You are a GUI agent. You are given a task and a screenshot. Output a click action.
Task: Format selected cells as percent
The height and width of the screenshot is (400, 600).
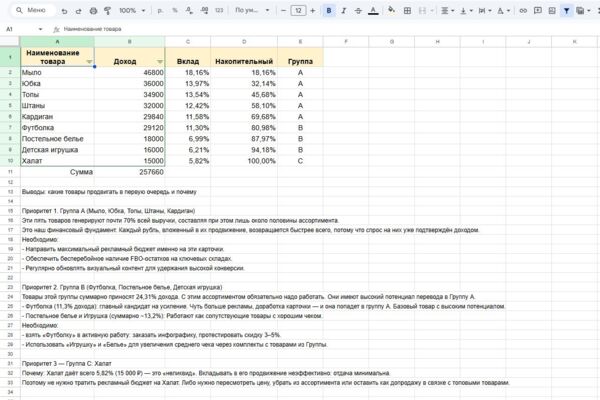pyautogui.click(x=175, y=11)
